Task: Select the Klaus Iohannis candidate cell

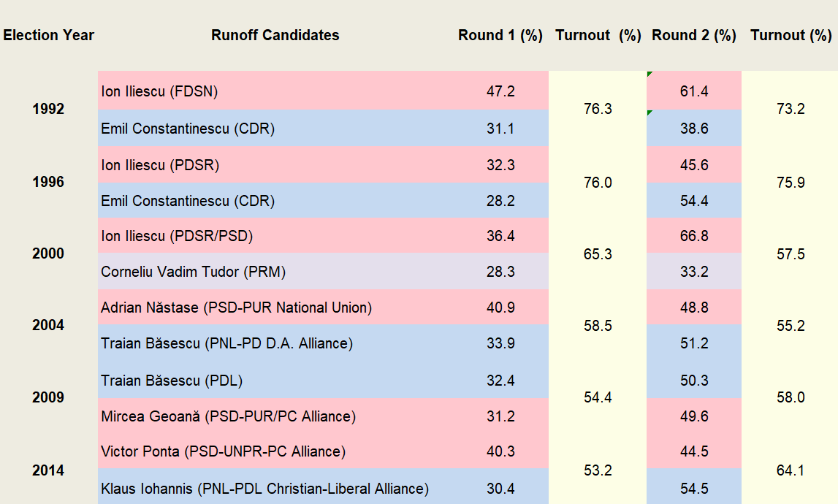Action: (264, 489)
